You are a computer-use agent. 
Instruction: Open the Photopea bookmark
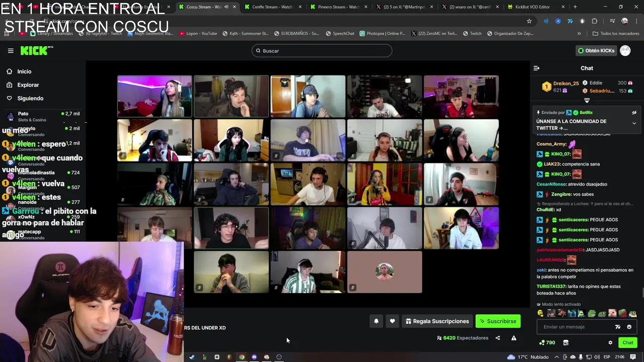coord(382,34)
